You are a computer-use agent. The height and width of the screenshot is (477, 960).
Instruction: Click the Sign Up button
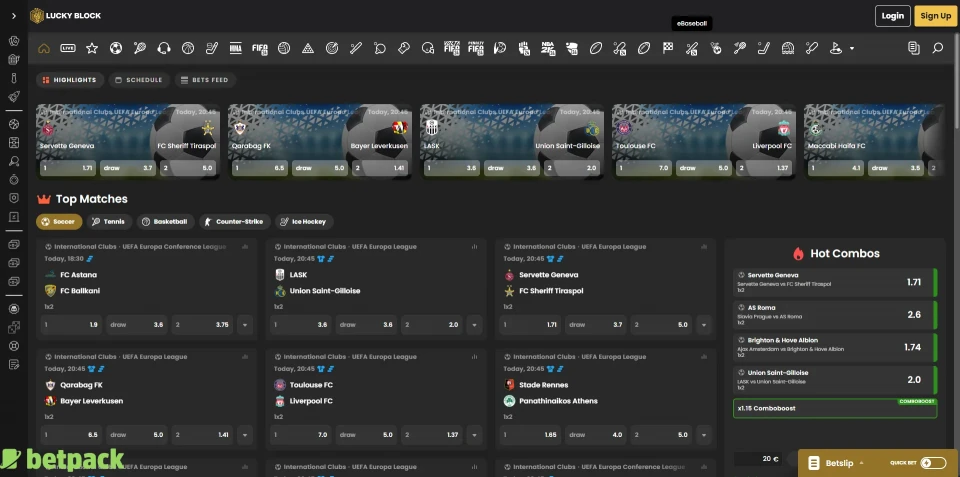935,15
